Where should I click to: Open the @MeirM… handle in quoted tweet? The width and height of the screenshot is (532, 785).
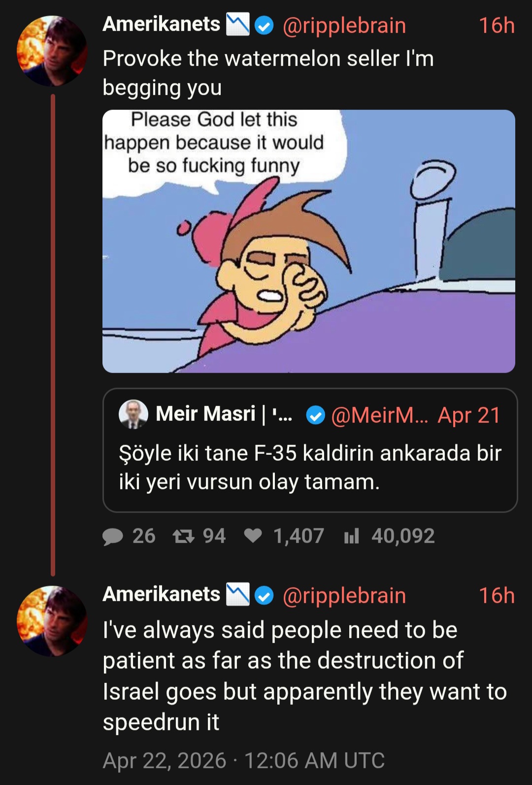[379, 415]
